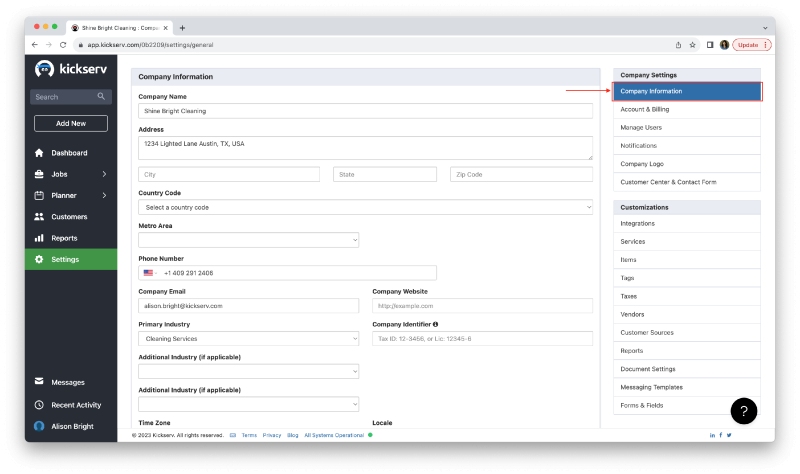The image size is (800, 474).
Task: Expand the Planner submenu chevron
Action: 104,195
